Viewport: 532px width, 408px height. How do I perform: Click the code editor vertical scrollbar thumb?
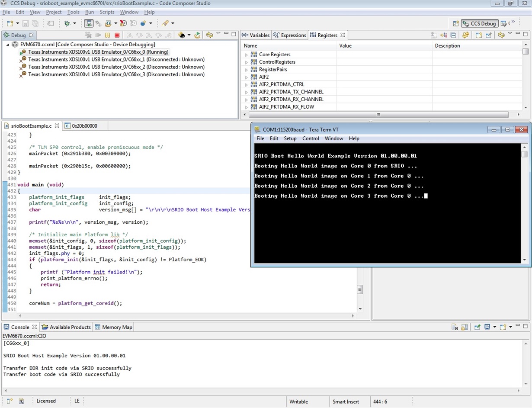360,289
